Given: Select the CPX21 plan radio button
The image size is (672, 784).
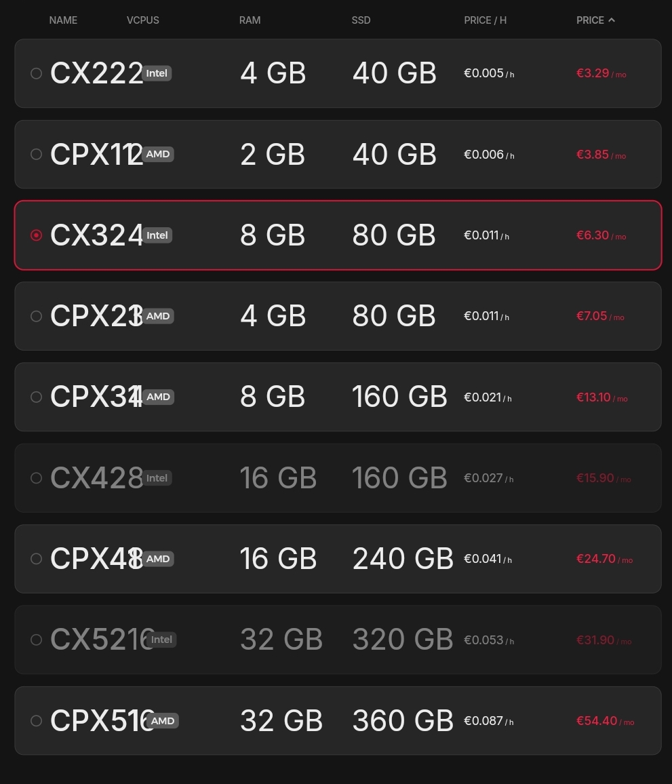Looking at the screenshot, I should tap(37, 316).
